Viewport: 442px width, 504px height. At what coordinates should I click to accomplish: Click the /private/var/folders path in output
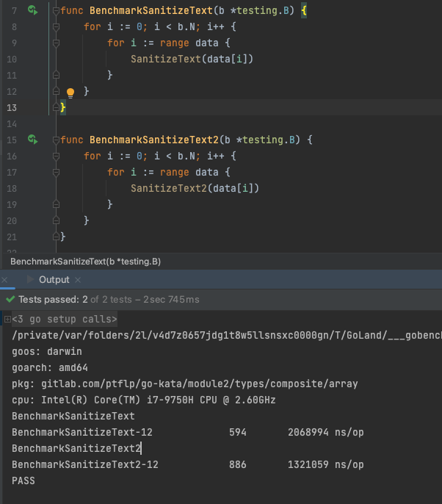[x=220, y=336]
